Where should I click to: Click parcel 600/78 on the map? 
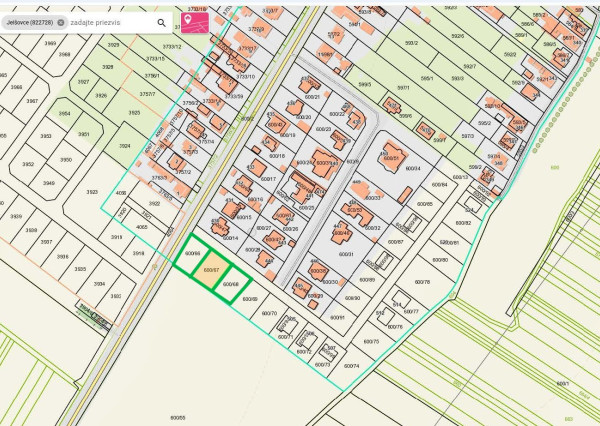(x=421, y=282)
